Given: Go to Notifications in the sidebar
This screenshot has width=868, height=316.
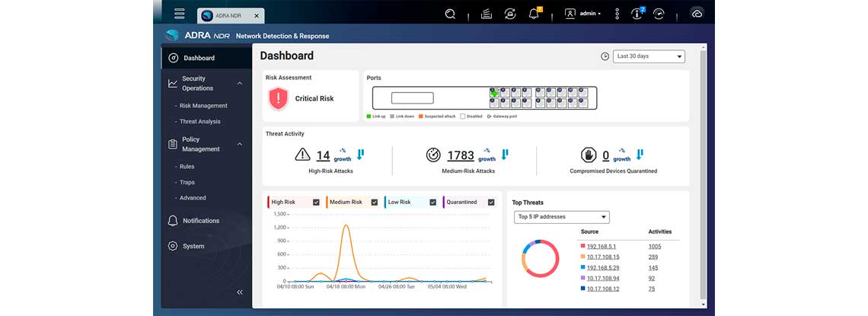Looking at the screenshot, I should (x=200, y=221).
